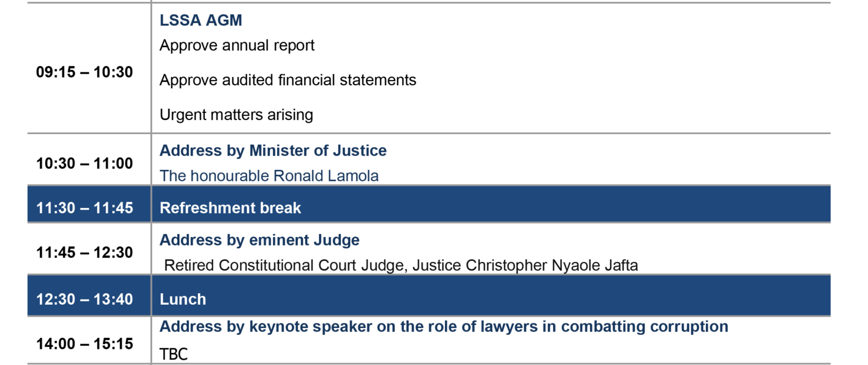Select the 'Refreshment break' row label

[230, 208]
